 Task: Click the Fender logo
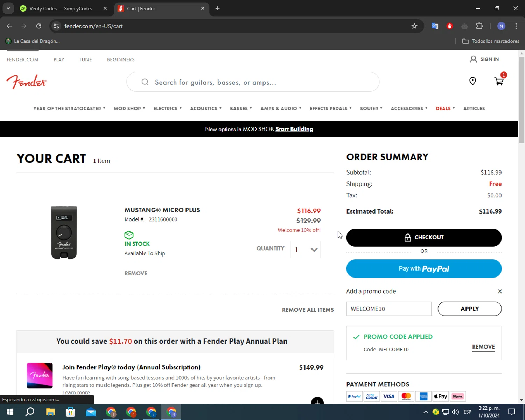26,82
